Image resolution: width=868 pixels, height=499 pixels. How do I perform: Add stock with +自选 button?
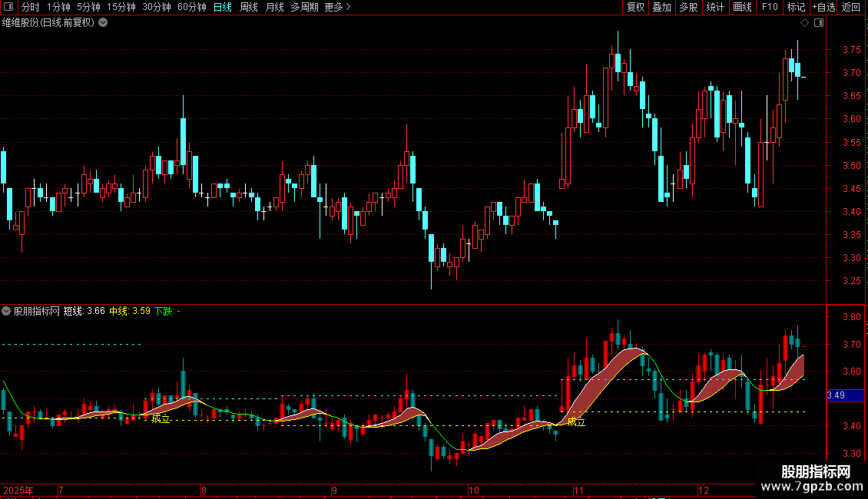click(823, 7)
